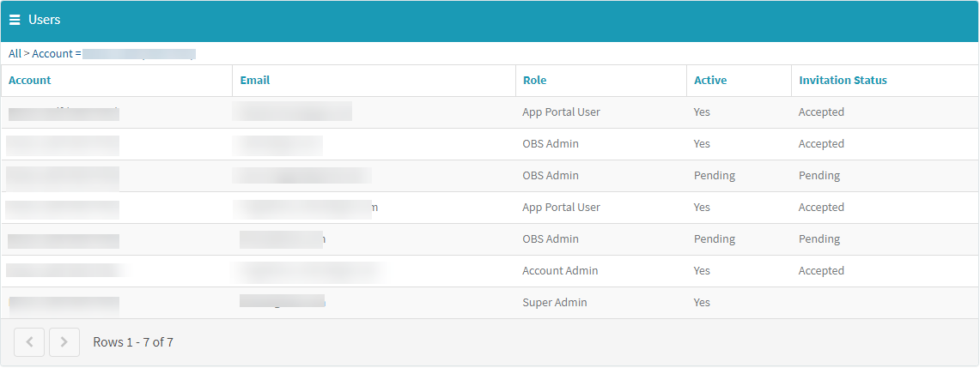The height and width of the screenshot is (368, 980).
Task: Sort by the Active column header
Action: coord(710,80)
